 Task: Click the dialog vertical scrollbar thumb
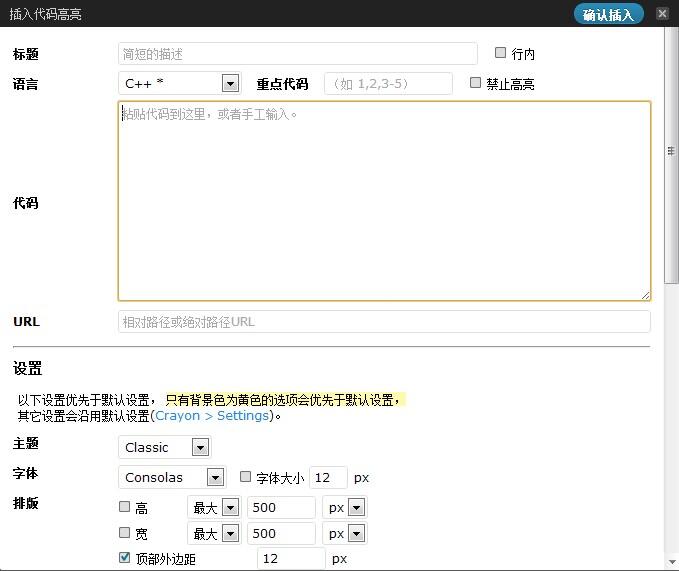[671, 155]
